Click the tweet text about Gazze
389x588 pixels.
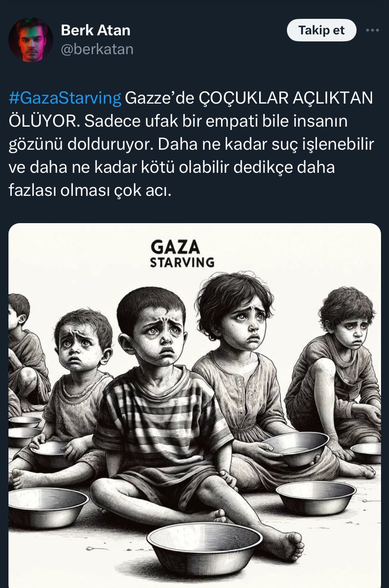[191, 144]
